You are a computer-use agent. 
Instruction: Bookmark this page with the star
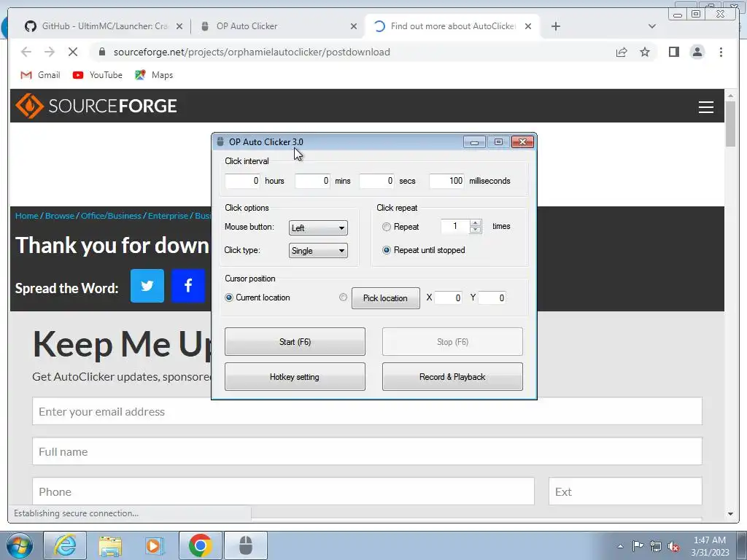645,52
